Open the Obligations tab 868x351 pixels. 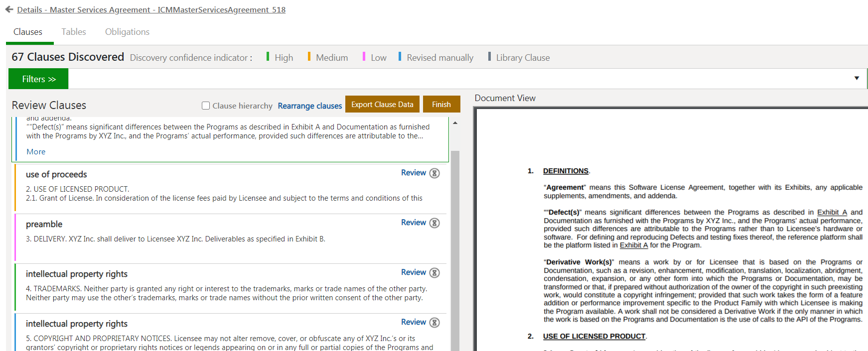[127, 32]
